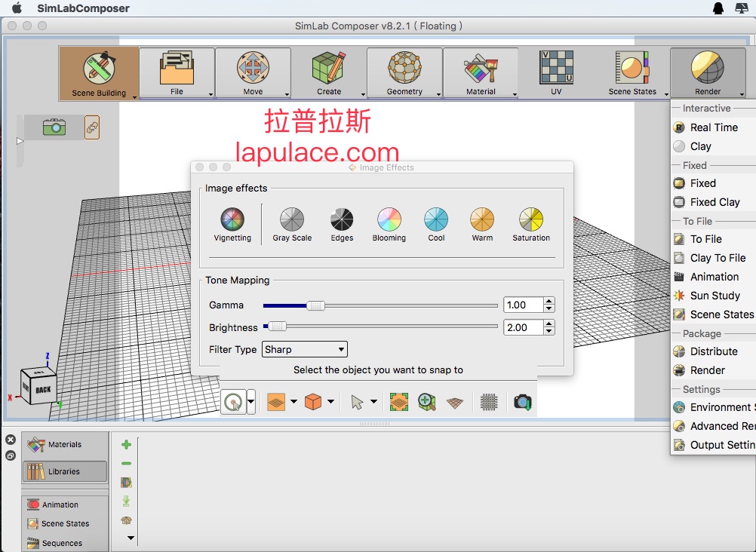Viewport: 756px width, 552px height.
Task: Toggle the chain link icon
Action: tap(92, 127)
